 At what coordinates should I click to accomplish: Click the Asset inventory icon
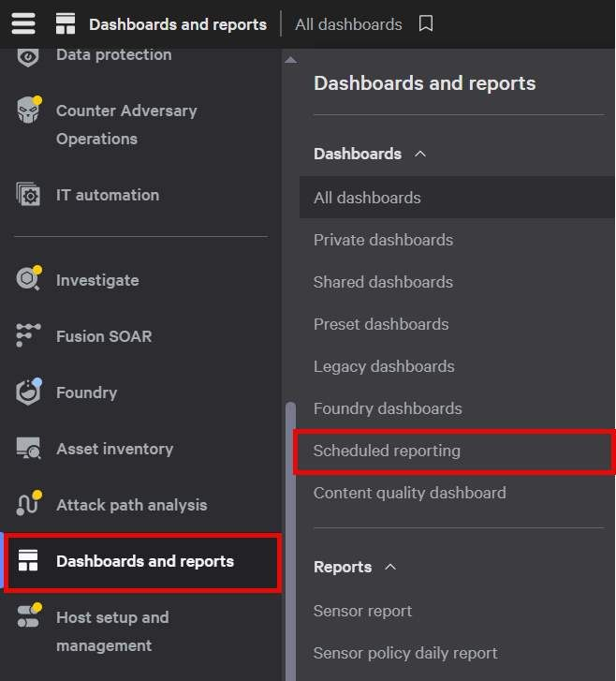(29, 449)
